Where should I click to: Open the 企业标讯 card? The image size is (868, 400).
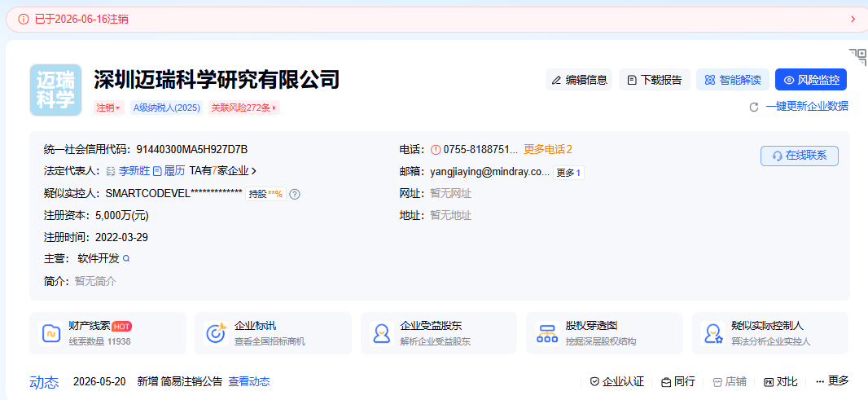tap(273, 333)
